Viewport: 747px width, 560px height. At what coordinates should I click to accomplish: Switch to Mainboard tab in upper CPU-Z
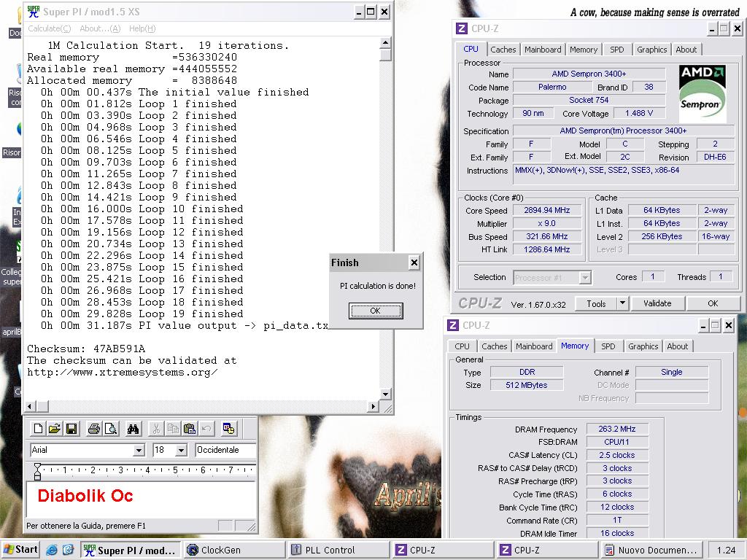(x=543, y=50)
